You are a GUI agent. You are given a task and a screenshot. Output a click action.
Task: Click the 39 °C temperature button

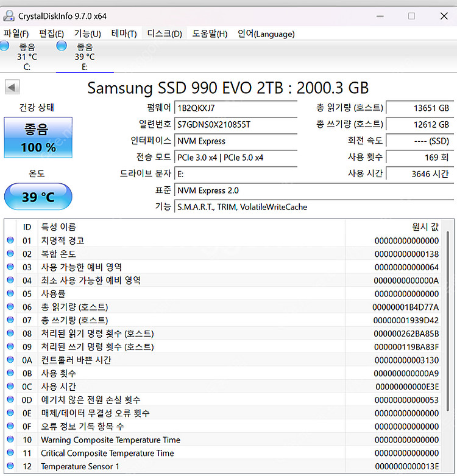coord(38,197)
